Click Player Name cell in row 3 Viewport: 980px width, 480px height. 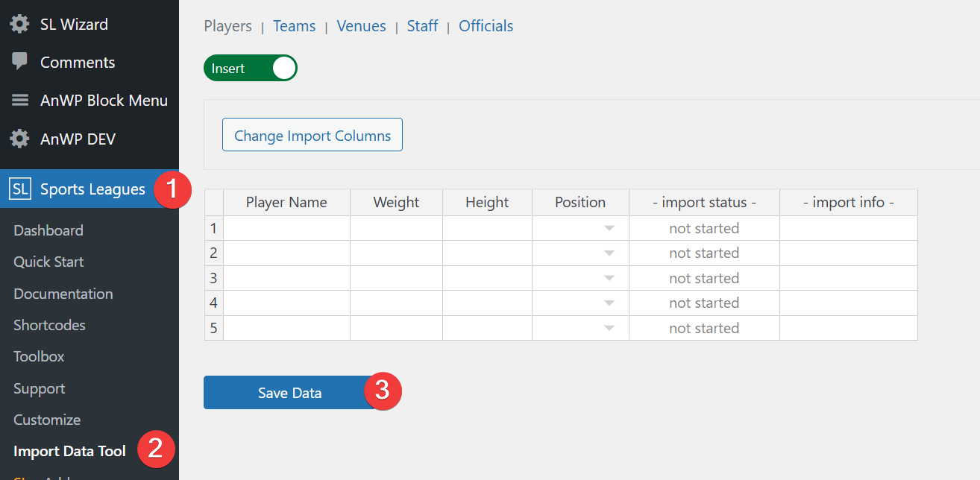287,278
